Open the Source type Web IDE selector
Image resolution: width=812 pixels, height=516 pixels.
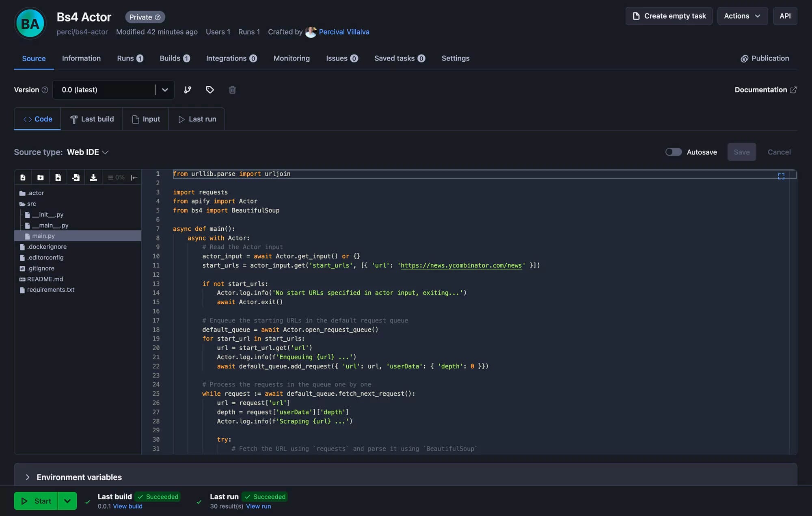pos(88,152)
